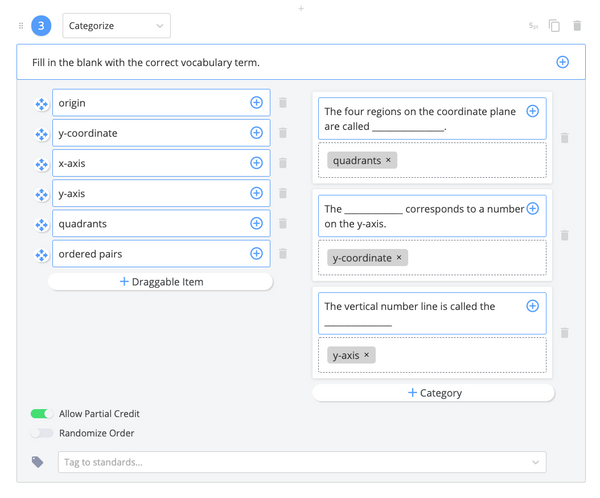Delete the 'y-coordinate' draggable item
Screen dimensions: 600x498
[283, 133]
